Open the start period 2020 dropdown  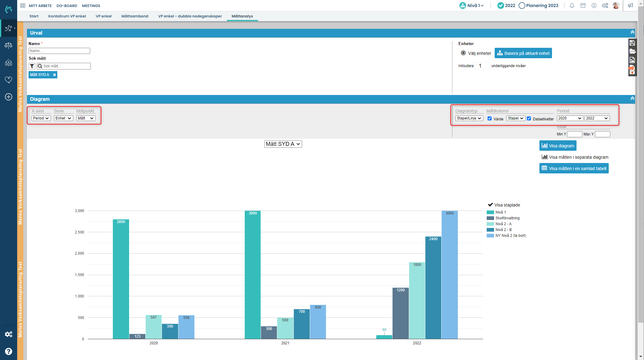(570, 118)
